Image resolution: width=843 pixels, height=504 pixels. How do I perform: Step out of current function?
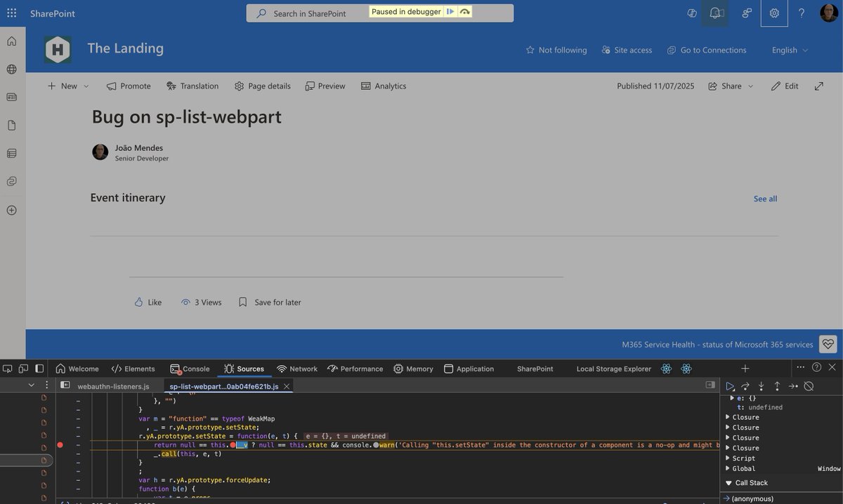[777, 386]
